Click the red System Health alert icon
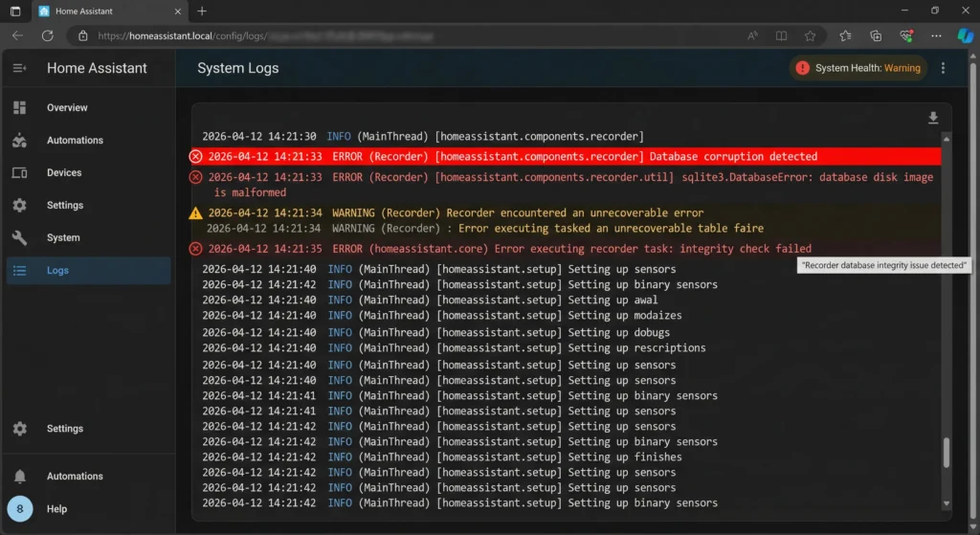 click(x=803, y=68)
